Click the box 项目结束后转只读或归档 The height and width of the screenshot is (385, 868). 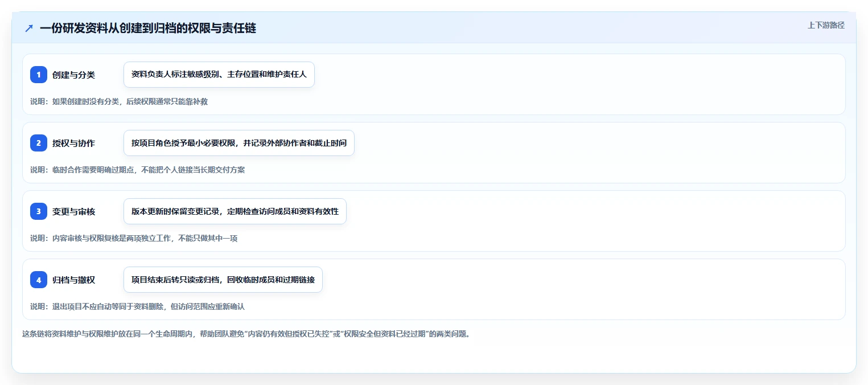[x=223, y=280]
